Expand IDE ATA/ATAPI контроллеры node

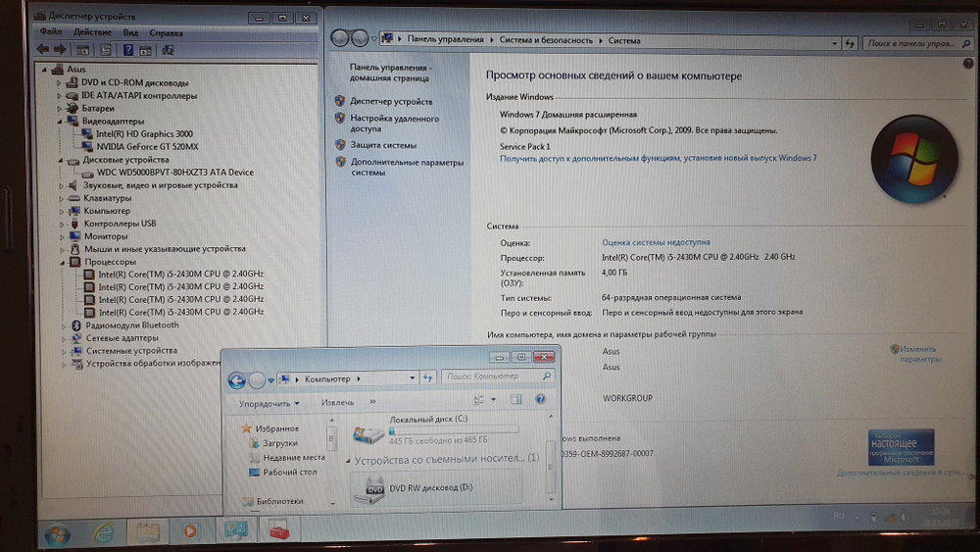[60, 96]
